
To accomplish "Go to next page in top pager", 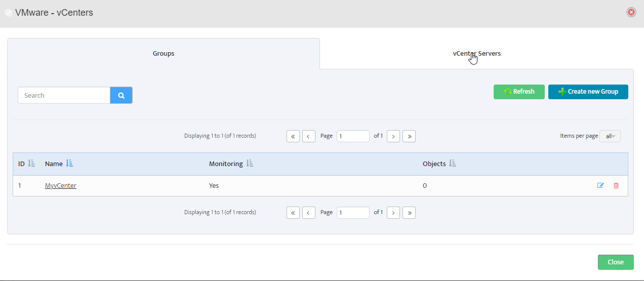I will click(x=393, y=136).
